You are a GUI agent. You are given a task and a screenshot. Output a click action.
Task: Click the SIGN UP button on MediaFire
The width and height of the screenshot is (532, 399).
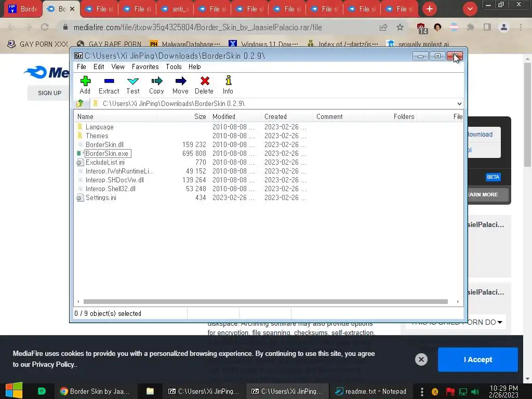[49, 93]
